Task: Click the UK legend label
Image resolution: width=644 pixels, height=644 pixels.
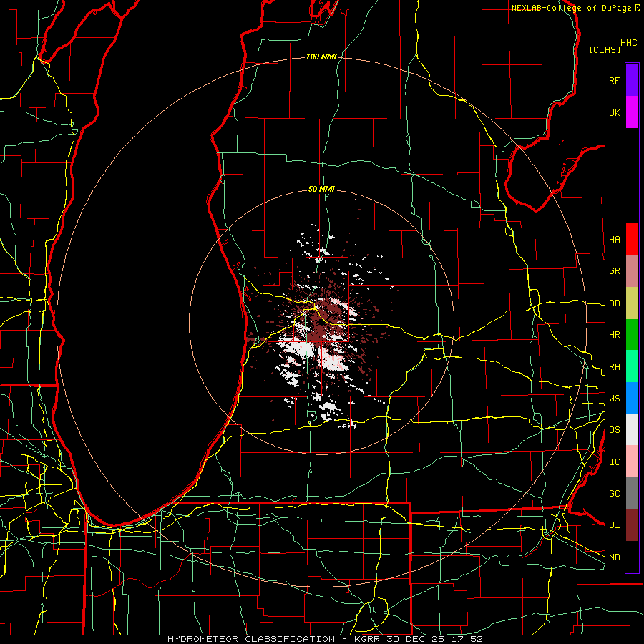Action: (x=614, y=112)
